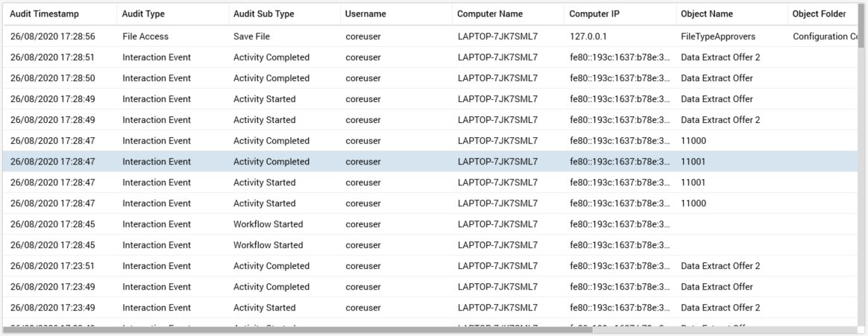Click the Configuration object folder cell
The width and height of the screenshot is (868, 336).
(x=819, y=37)
